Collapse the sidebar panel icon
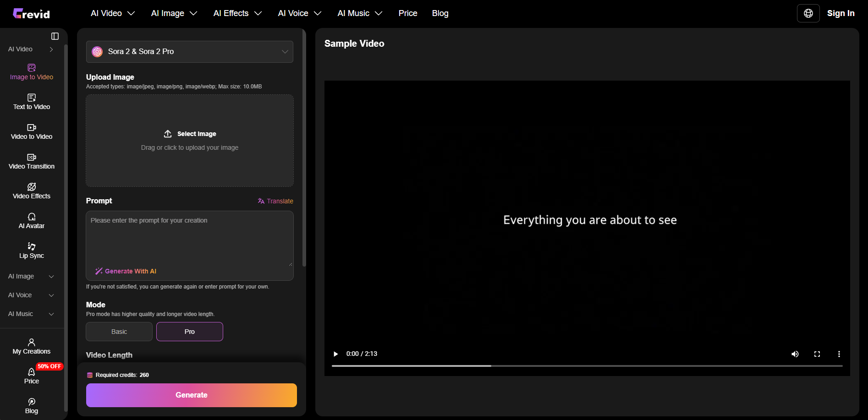This screenshot has height=420, width=868. pyautogui.click(x=55, y=36)
